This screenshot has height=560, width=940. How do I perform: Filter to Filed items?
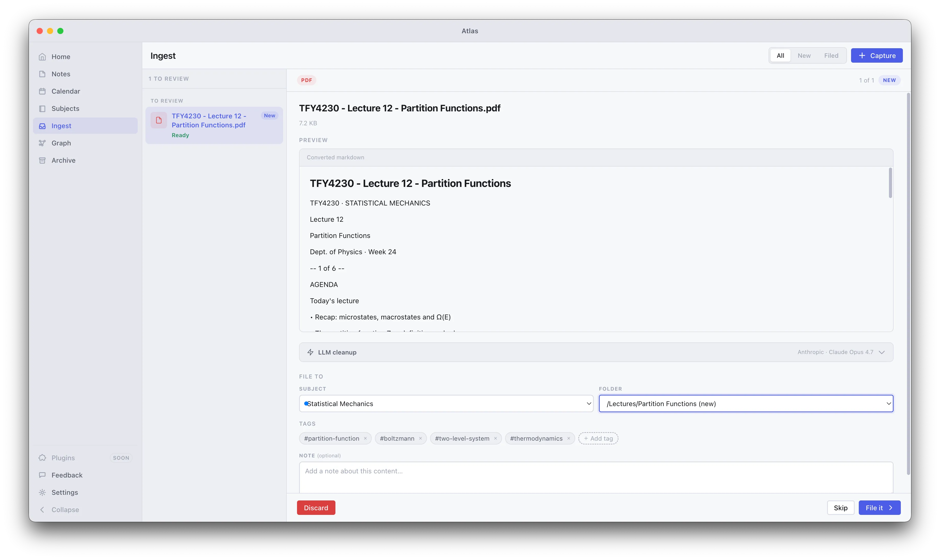tap(831, 55)
